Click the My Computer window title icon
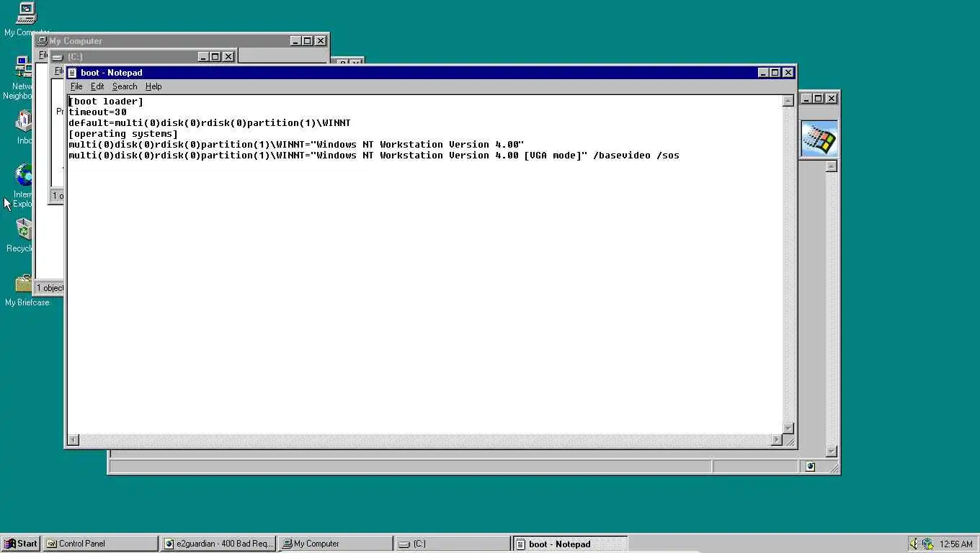Screen dimensions: 980x553 tap(43, 41)
